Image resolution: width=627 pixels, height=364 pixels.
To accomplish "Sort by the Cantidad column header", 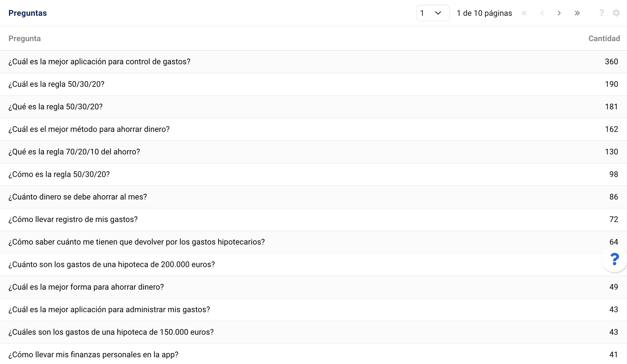I will click(604, 39).
